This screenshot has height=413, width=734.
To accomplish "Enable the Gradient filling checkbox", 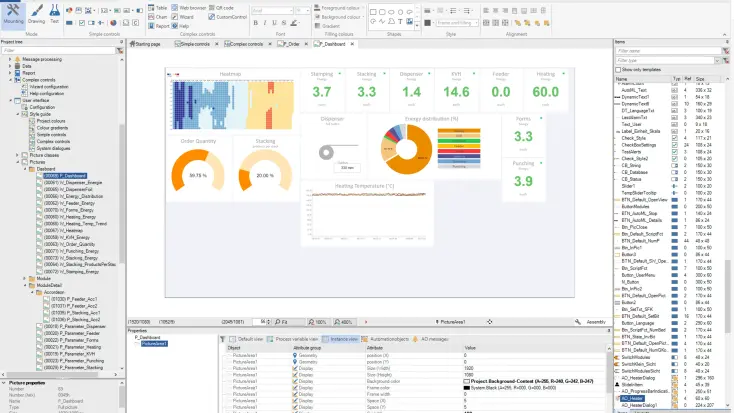I will coord(316,25).
